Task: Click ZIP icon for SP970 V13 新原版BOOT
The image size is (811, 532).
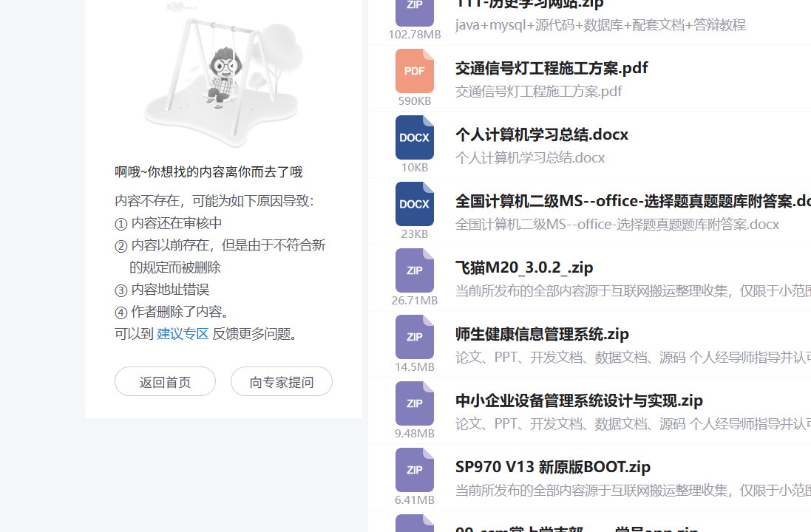Action: click(x=414, y=470)
